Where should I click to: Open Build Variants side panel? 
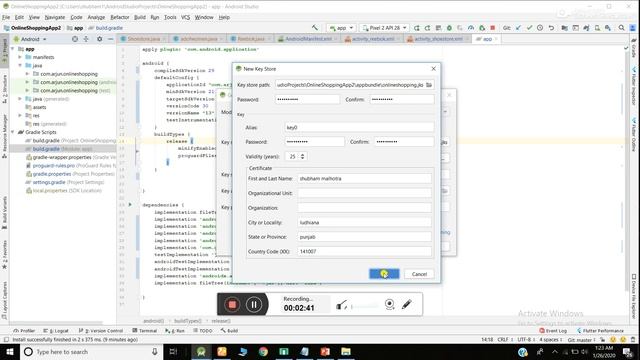4,212
